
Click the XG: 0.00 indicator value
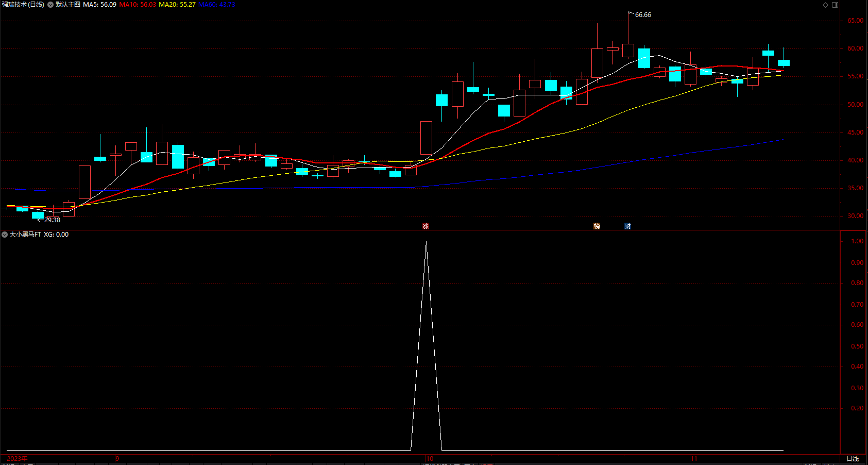coord(56,235)
